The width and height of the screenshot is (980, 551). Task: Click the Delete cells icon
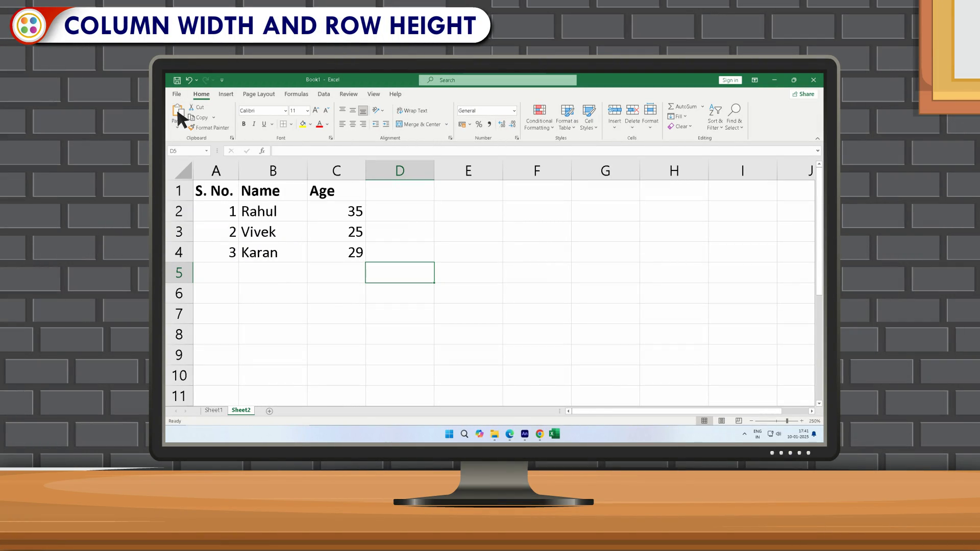click(x=632, y=110)
